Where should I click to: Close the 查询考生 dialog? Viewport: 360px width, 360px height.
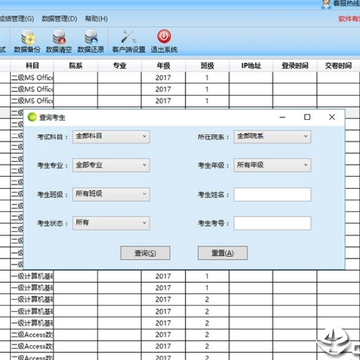pyautogui.click(x=332, y=117)
